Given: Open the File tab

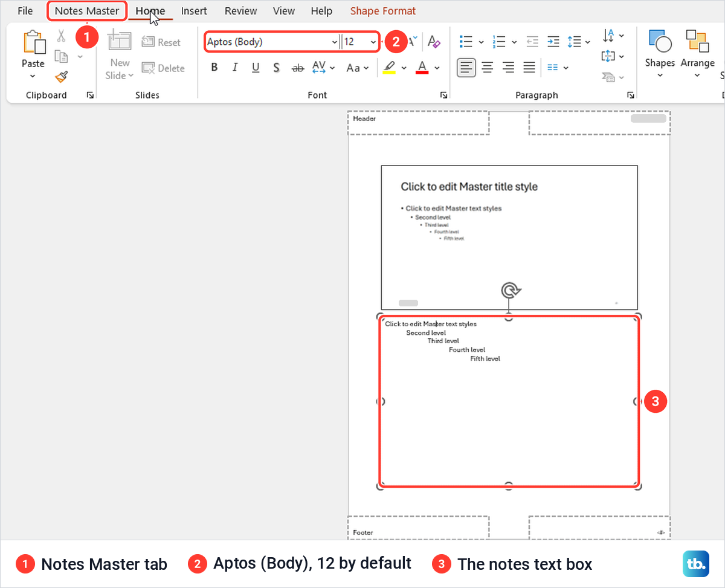Looking at the screenshot, I should pyautogui.click(x=25, y=11).
